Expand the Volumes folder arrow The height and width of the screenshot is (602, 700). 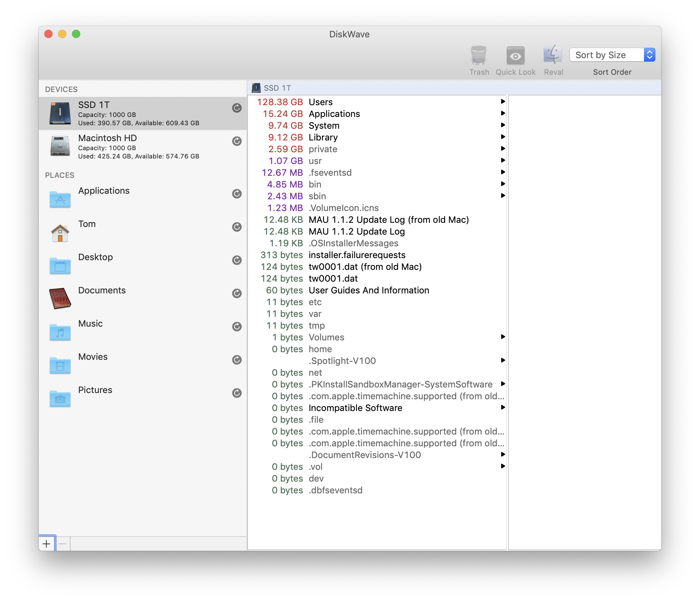(x=503, y=337)
